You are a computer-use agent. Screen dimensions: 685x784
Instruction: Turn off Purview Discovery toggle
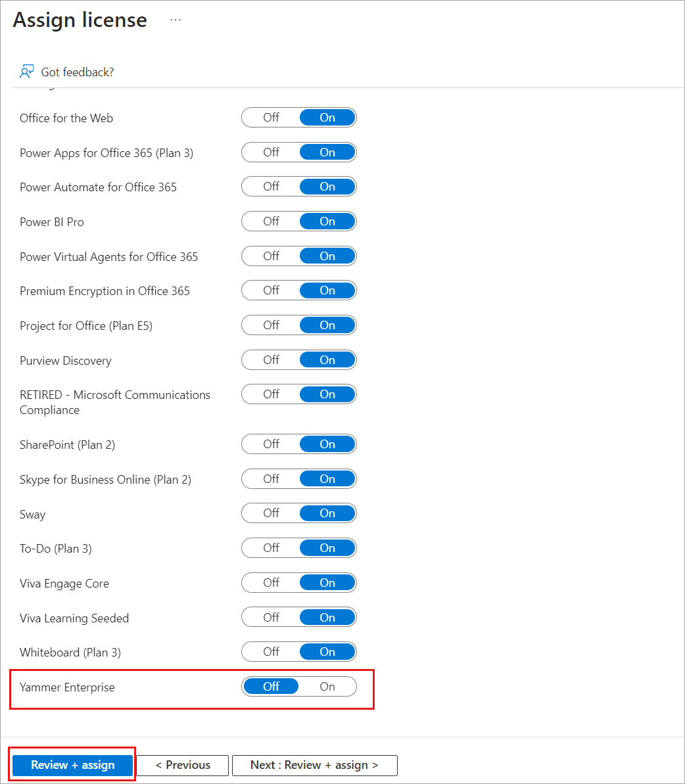[271, 360]
